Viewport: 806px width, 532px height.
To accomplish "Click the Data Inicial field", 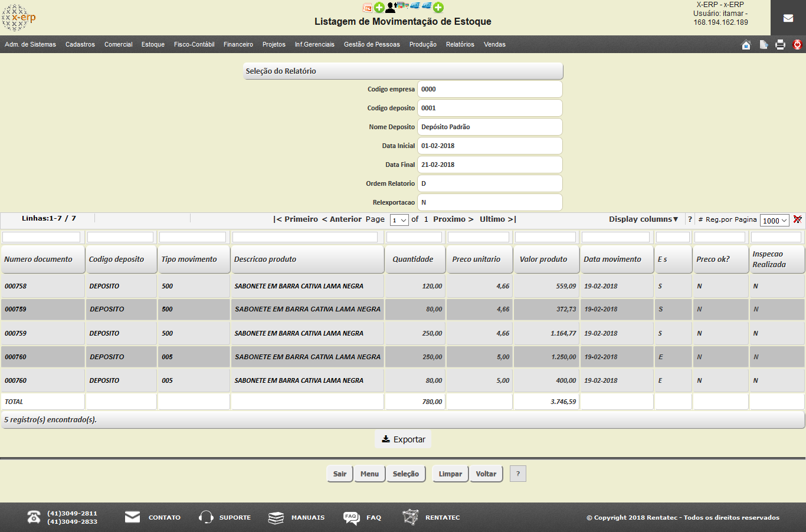I will coord(490,146).
